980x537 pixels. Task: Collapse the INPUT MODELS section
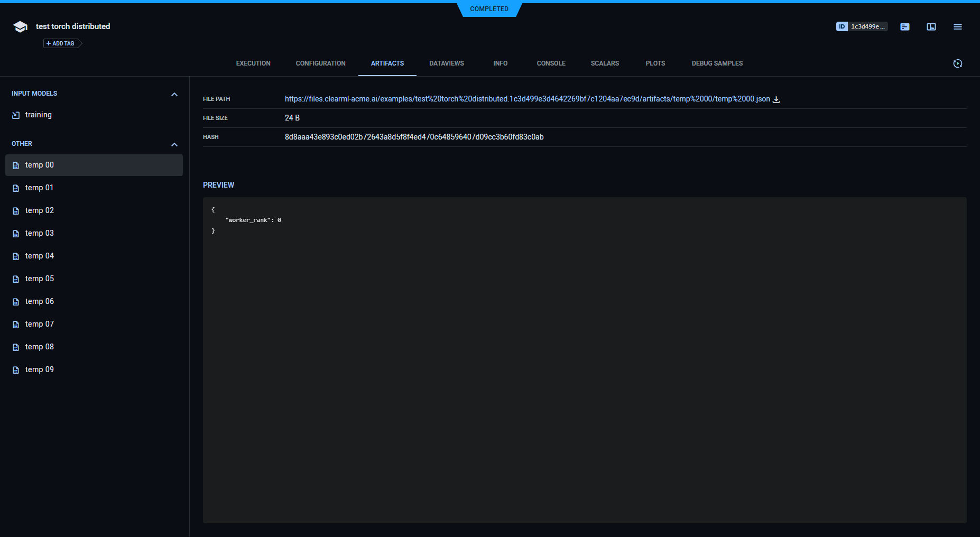tap(175, 94)
